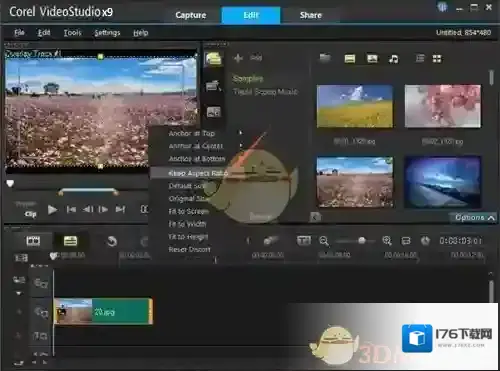This screenshot has height=371, width=500.
Task: Open the Media library panel icon
Action: 214,59
